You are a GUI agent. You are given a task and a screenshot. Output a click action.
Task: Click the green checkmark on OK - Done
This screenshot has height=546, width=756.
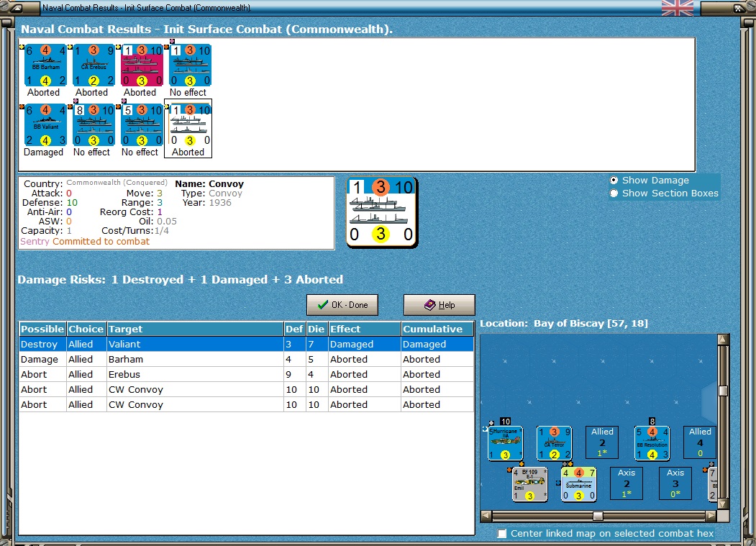click(x=323, y=305)
